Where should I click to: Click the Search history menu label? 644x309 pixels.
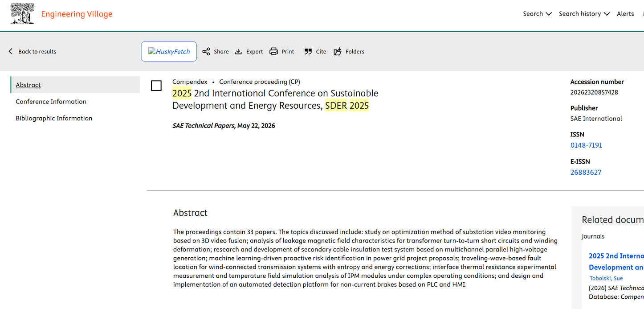580,14
